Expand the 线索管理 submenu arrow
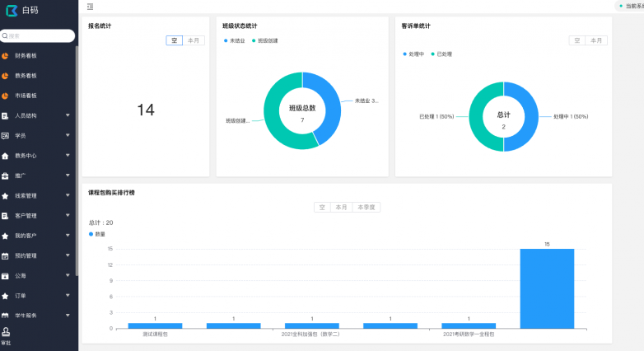The height and width of the screenshot is (351, 644). pyautogui.click(x=68, y=196)
